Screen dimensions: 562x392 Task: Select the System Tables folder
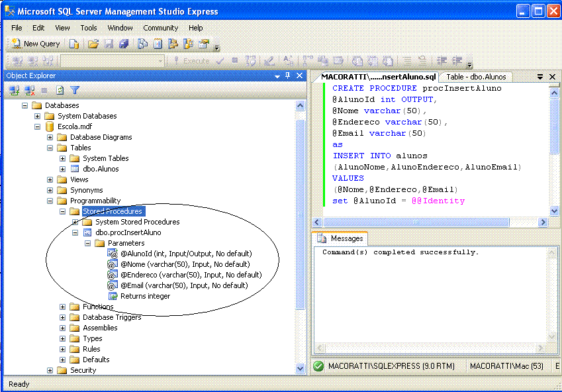pos(105,158)
